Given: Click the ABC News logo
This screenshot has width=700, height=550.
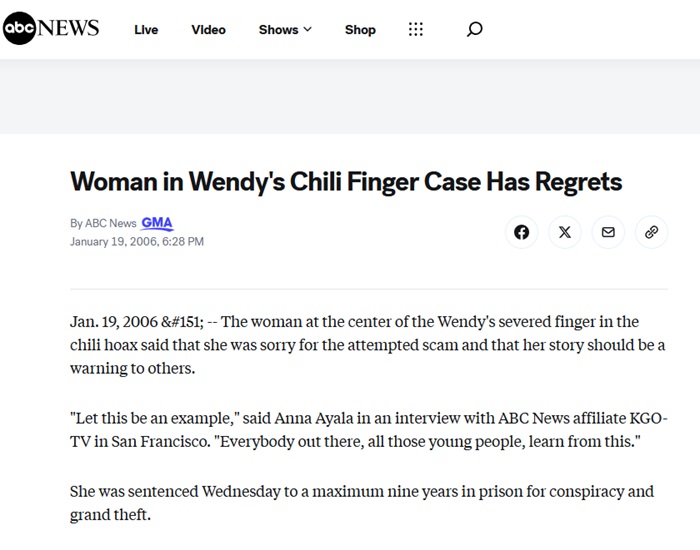Looking at the screenshot, I should tap(51, 28).
